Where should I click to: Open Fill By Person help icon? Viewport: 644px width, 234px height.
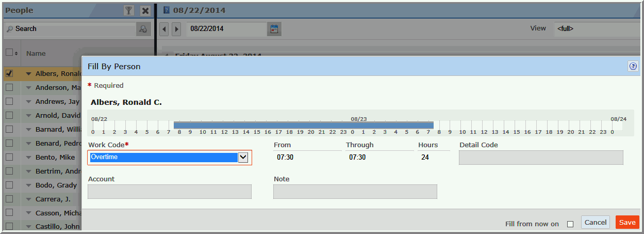pos(633,66)
